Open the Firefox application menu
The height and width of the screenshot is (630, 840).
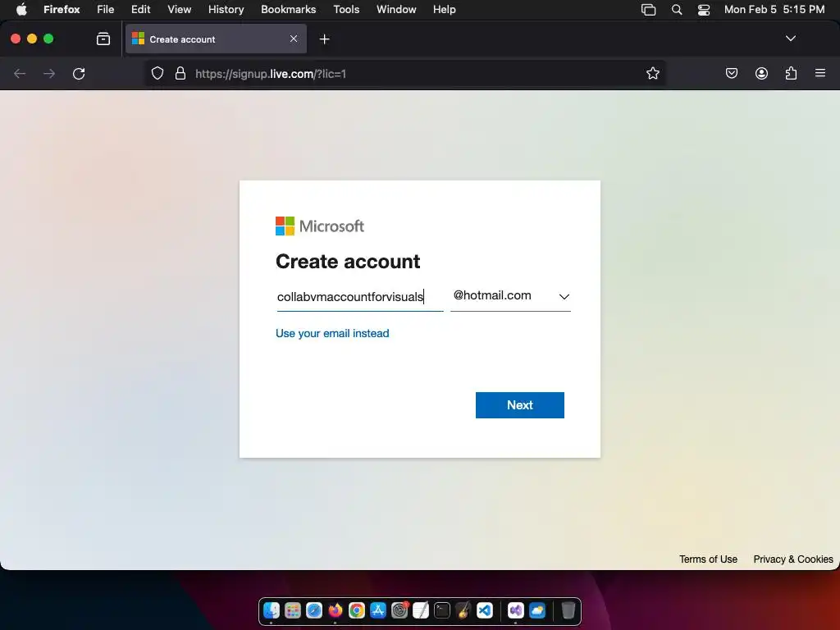tap(62, 9)
